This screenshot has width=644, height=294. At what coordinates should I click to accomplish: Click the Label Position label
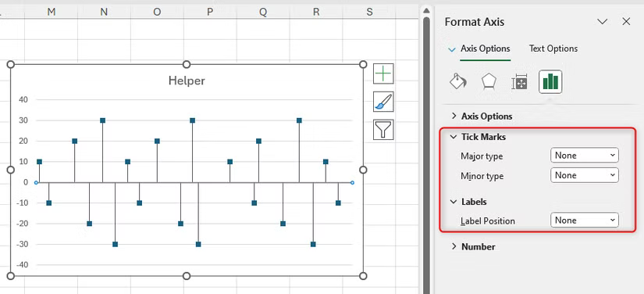point(488,221)
